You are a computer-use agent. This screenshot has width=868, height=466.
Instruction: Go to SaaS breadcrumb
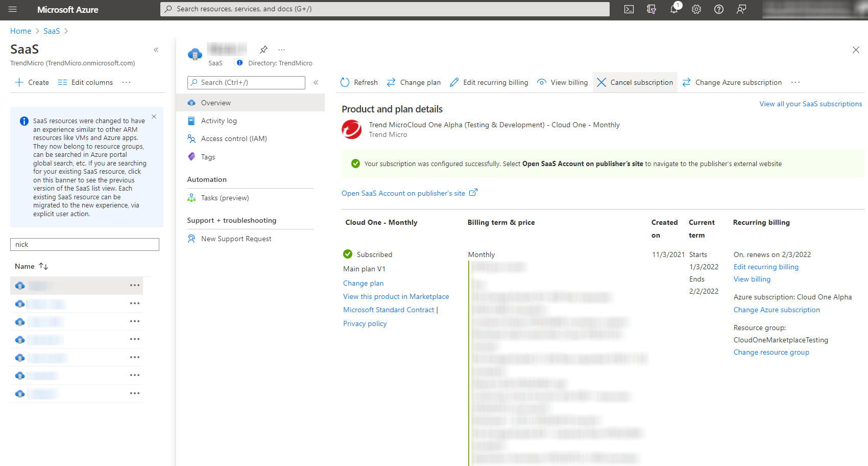pos(52,31)
